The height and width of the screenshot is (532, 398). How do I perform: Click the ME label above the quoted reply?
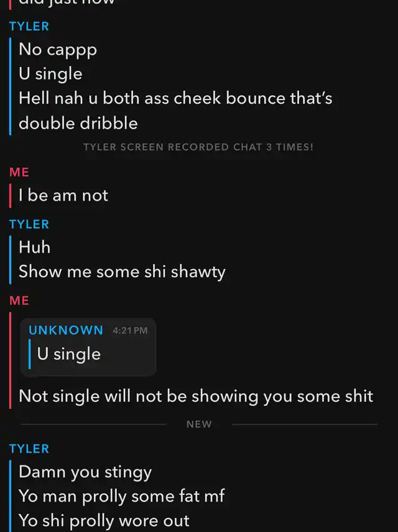19,301
